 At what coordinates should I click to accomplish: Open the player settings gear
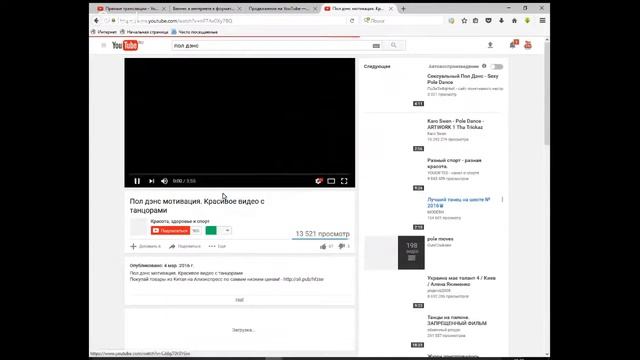318,181
